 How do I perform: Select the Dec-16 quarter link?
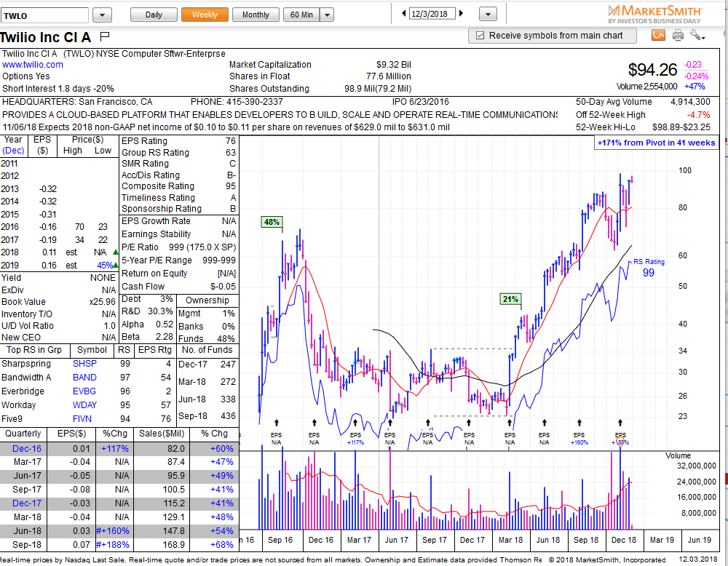pyautogui.click(x=27, y=449)
